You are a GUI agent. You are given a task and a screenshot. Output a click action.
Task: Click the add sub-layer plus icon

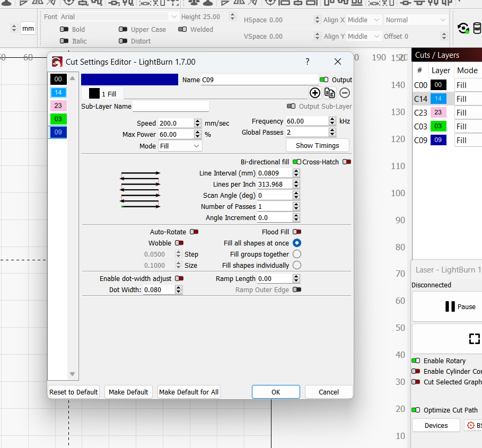point(315,93)
